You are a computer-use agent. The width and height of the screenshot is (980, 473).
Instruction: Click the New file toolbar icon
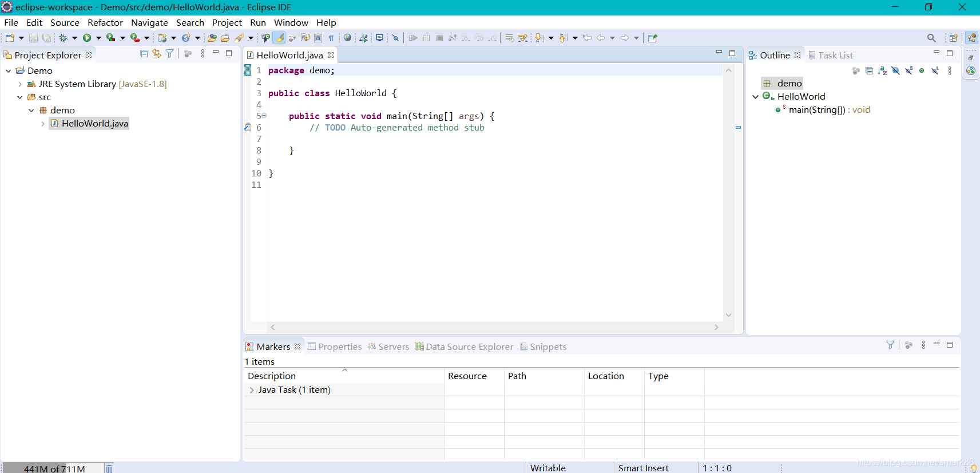[x=10, y=38]
